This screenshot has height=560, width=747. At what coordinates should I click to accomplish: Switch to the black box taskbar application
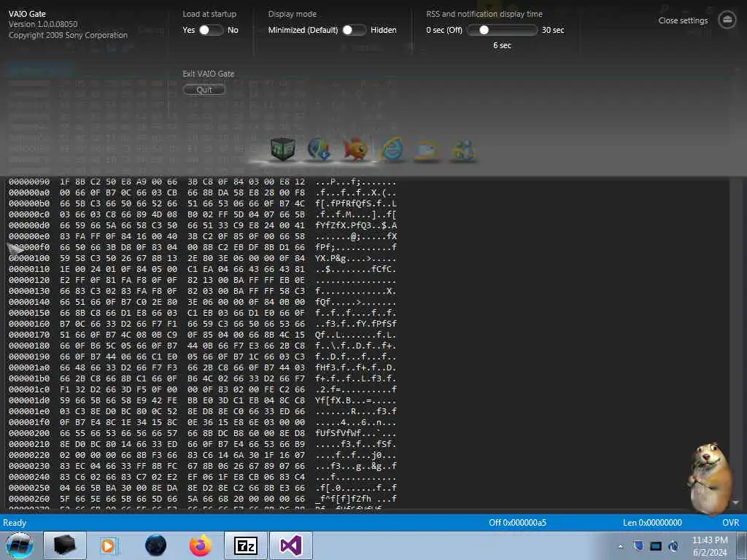pyautogui.click(x=65, y=545)
